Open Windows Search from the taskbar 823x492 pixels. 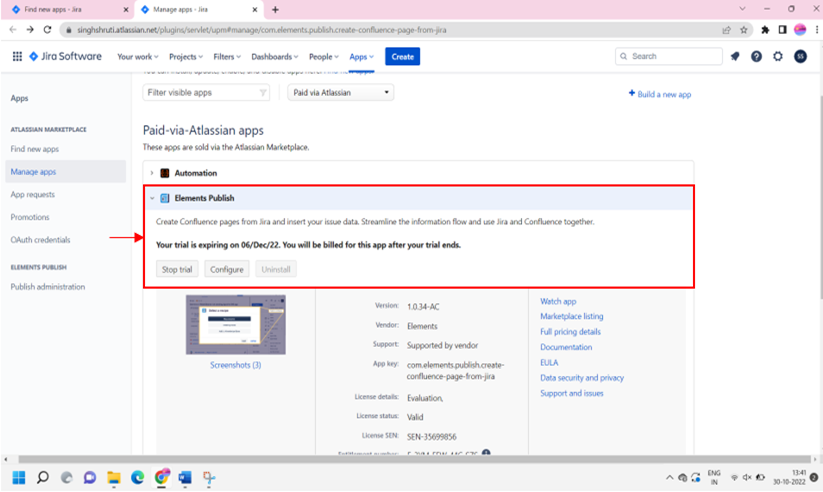43,477
